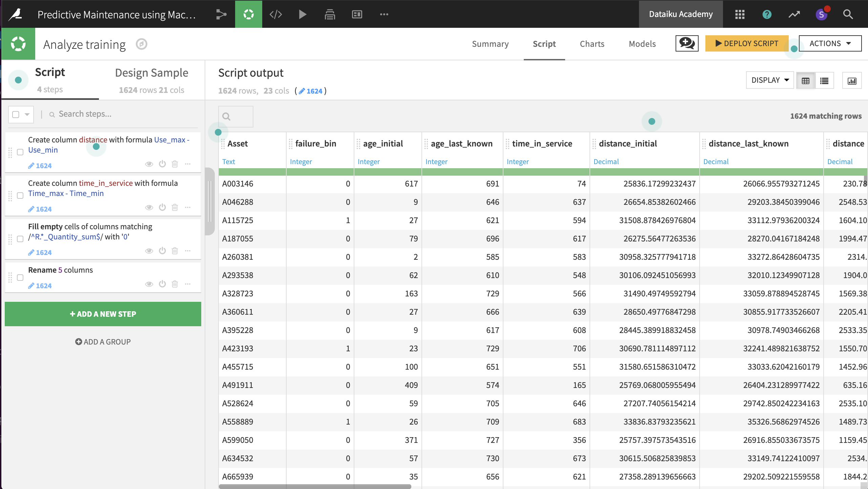Expand the ACTIONS dropdown
This screenshot has width=868, height=489.
click(830, 43)
